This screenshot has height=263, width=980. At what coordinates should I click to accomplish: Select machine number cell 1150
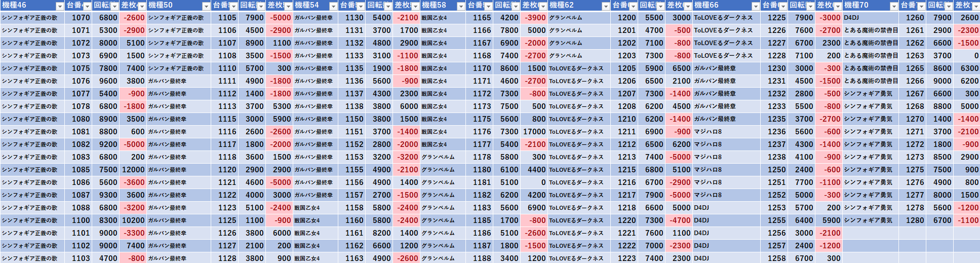click(352, 119)
